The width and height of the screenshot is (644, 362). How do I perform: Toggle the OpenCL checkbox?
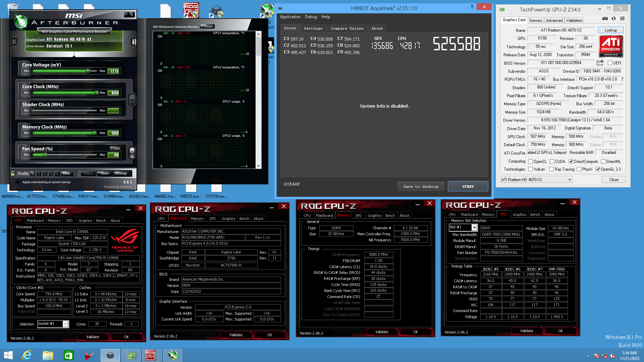[x=530, y=161]
